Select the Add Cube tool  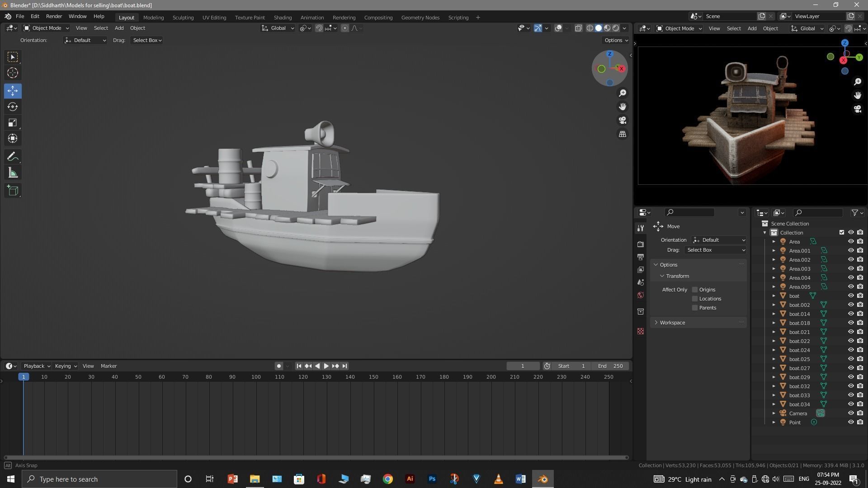point(13,191)
